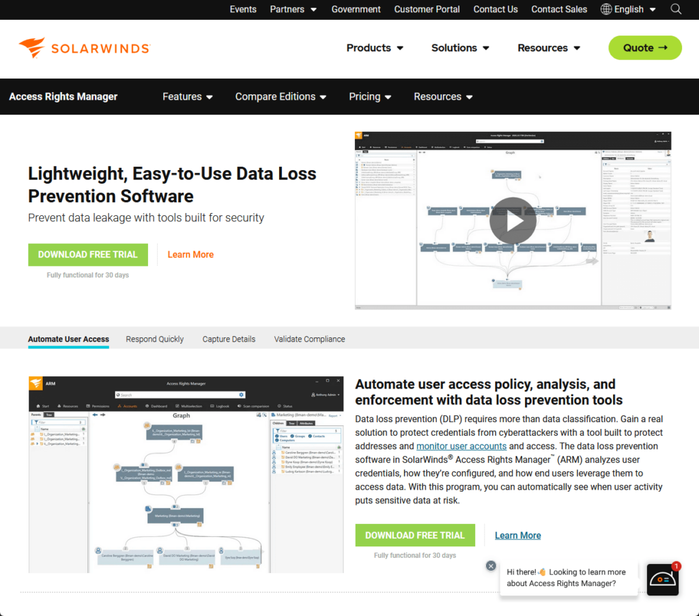
Task: Open the Customer Portal
Action: point(427,10)
